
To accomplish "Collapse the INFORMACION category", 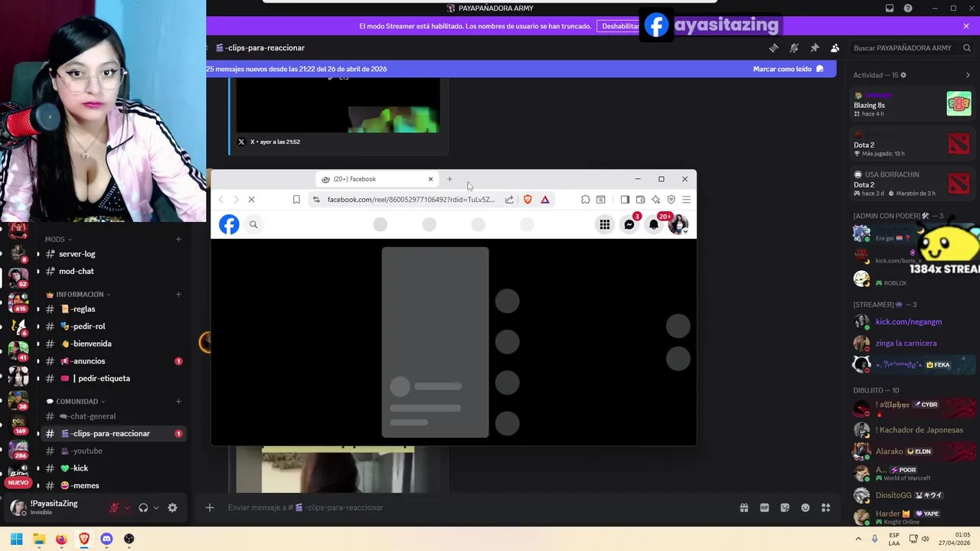I will pyautogui.click(x=79, y=295).
